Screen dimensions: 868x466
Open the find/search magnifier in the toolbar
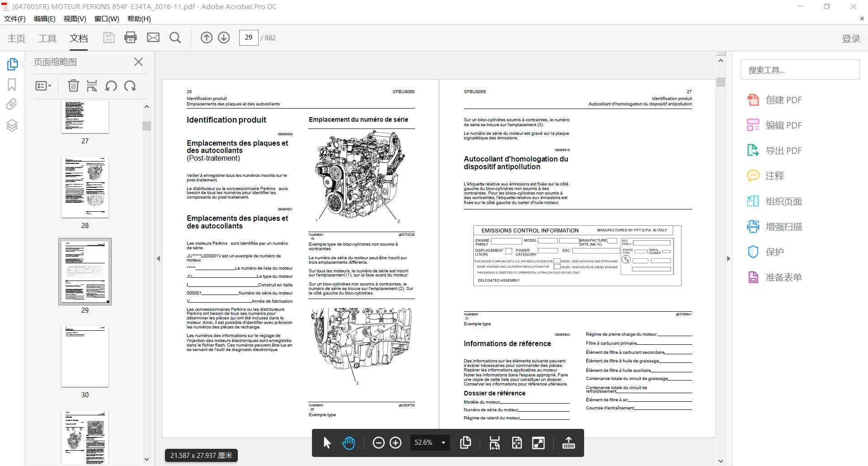point(175,38)
